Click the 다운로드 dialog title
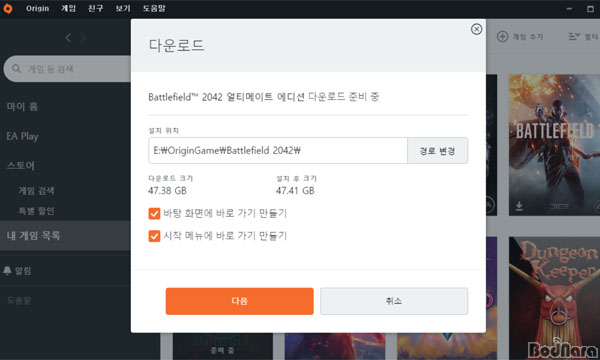600x360 pixels. tap(176, 46)
